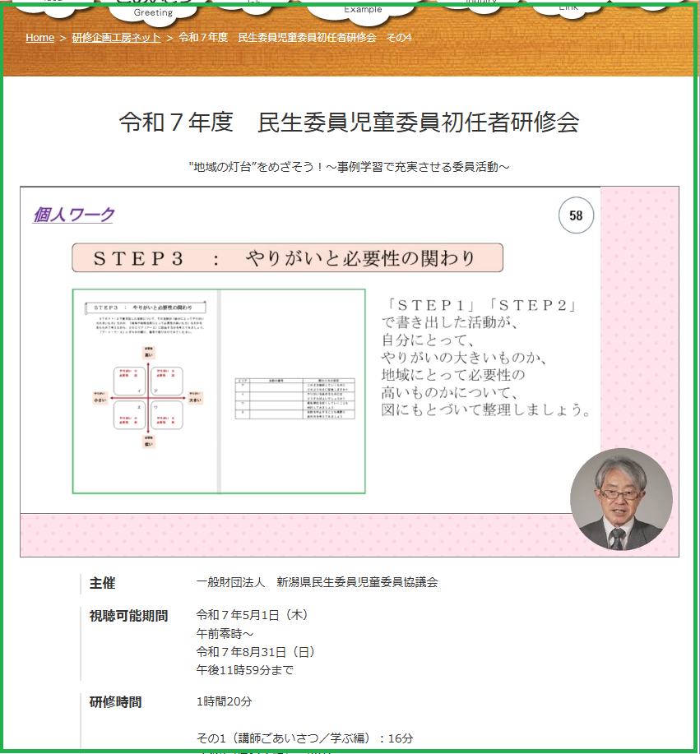Click the date 令和７年8月31日（日）

click(x=257, y=651)
